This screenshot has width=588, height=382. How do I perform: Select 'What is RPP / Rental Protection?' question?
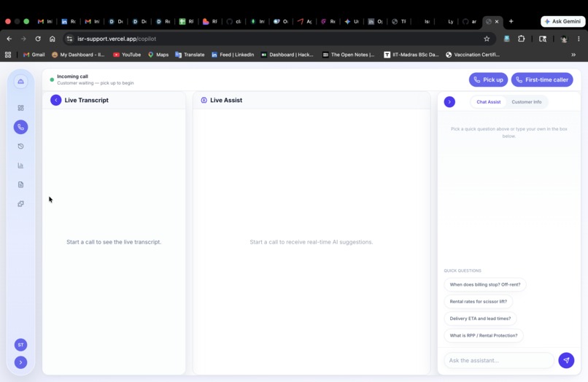click(x=484, y=335)
